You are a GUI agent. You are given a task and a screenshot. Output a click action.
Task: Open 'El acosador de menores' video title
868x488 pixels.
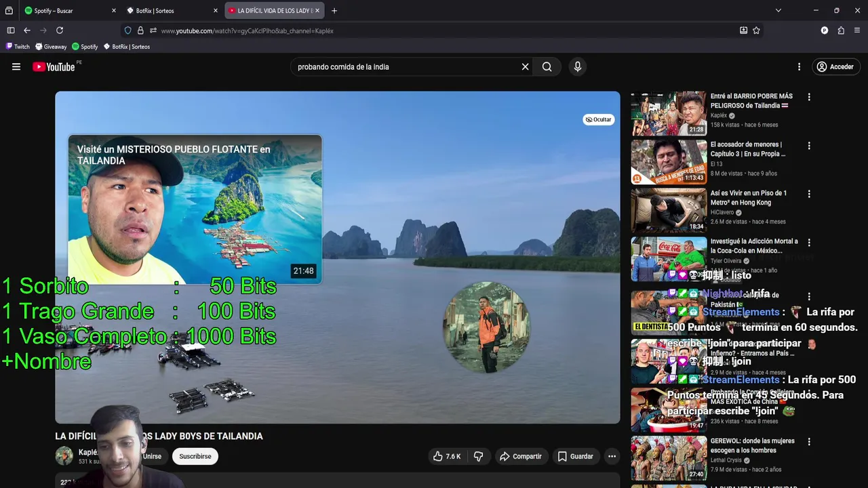click(x=749, y=149)
